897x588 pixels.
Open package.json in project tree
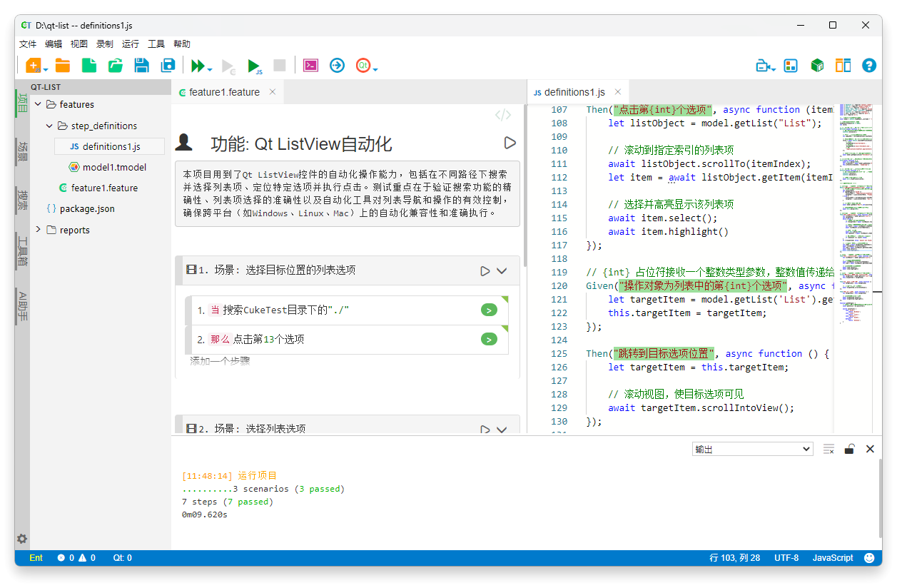click(x=79, y=208)
